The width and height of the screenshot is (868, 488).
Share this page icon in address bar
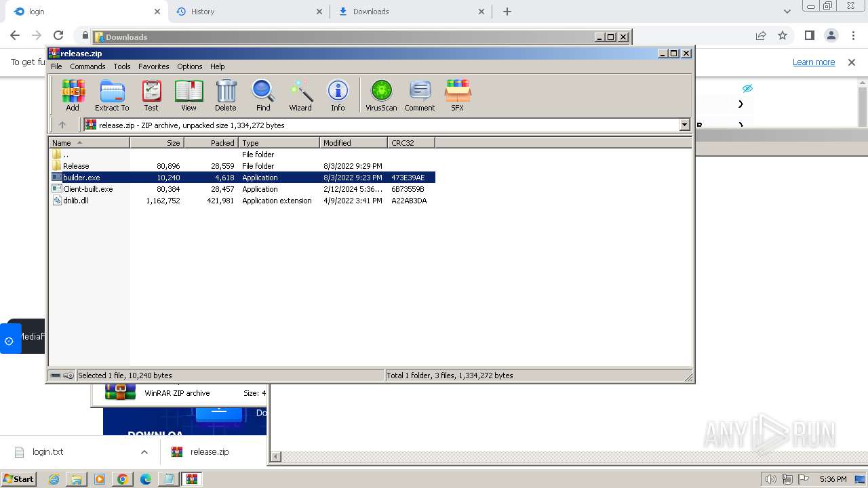(x=761, y=35)
